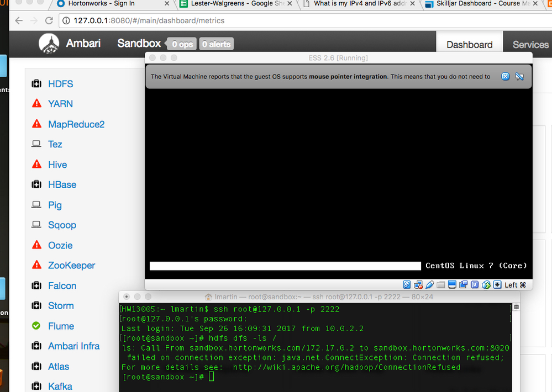This screenshot has height=392, width=552.
Task: Close the What is my IPv4 tab
Action: pyautogui.click(x=413, y=3)
